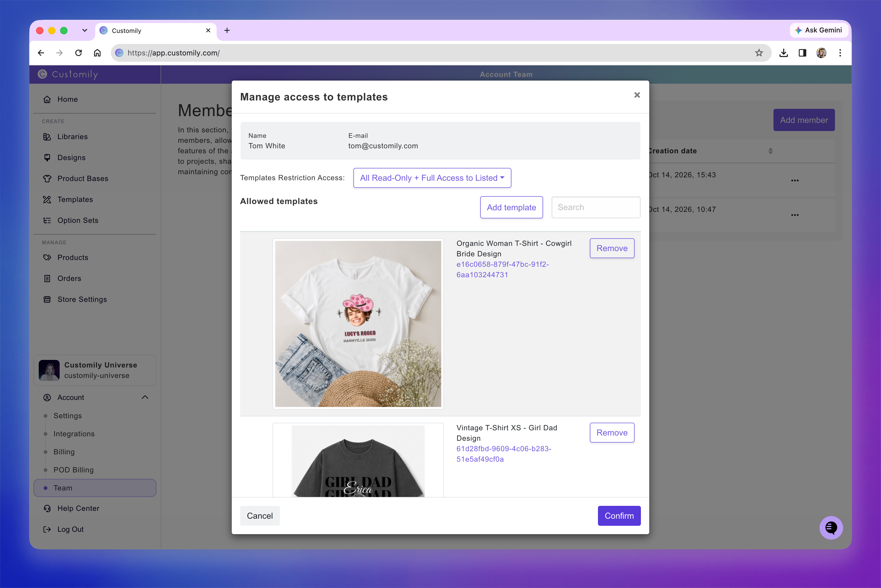Bookmark this page with star icon
881x588 pixels.
[x=759, y=53]
